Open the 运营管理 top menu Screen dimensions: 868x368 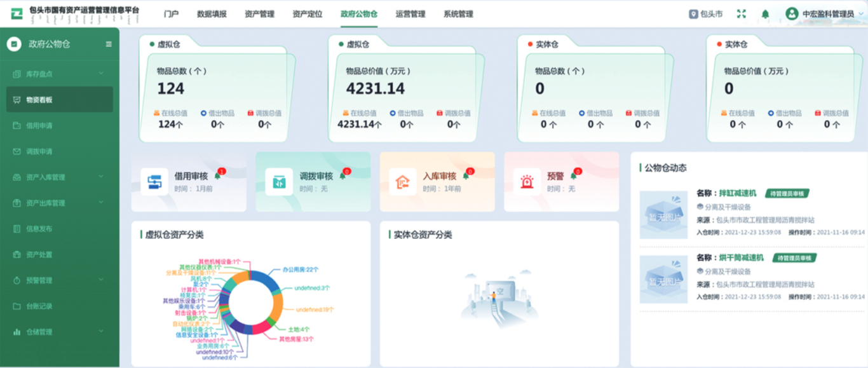click(410, 14)
